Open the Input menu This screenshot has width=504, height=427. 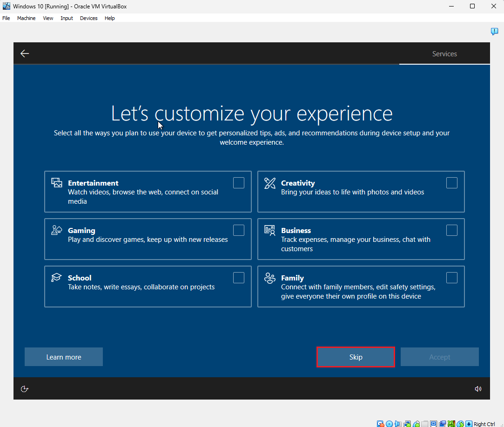click(67, 18)
